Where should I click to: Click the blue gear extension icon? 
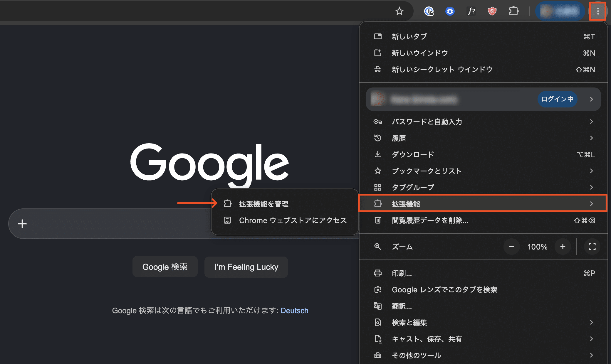click(x=450, y=11)
